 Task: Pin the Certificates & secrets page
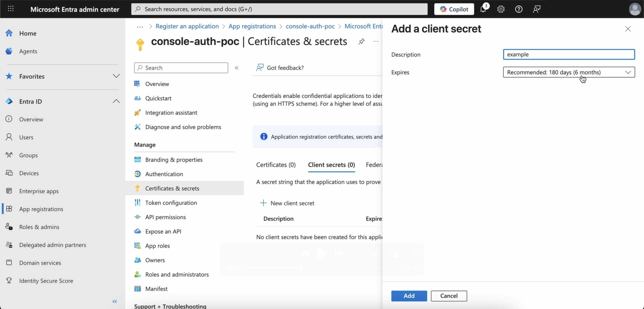[361, 42]
